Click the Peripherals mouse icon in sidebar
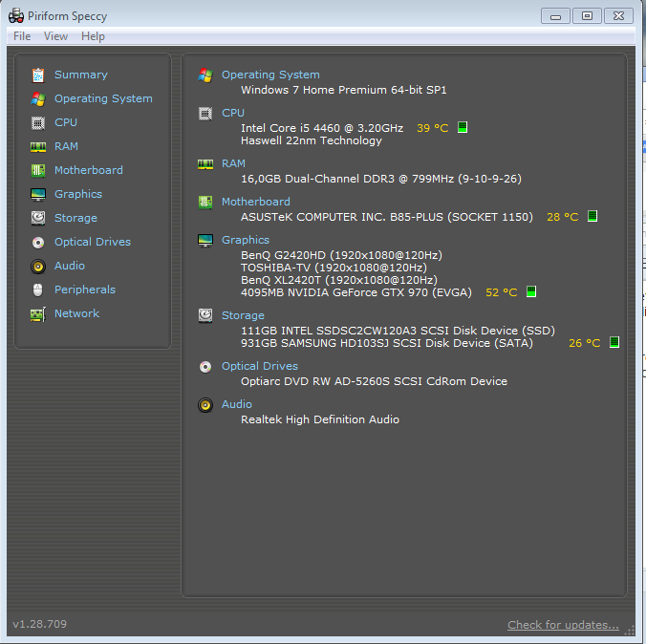Image resolution: width=646 pixels, height=644 pixels. point(38,290)
